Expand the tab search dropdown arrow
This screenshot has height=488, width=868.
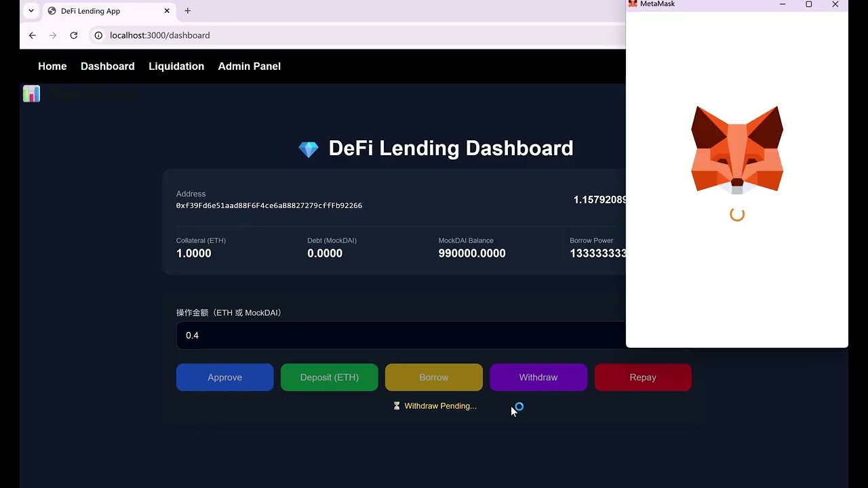31,11
